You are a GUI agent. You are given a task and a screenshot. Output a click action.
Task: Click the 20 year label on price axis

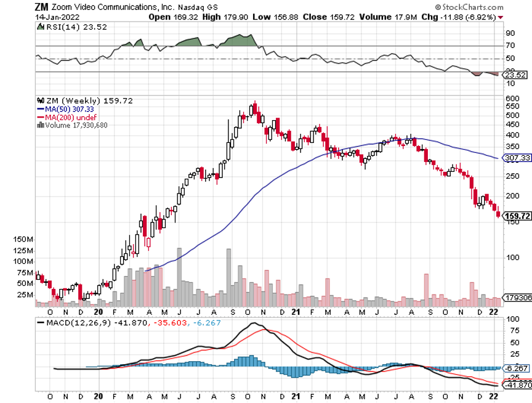(98, 312)
